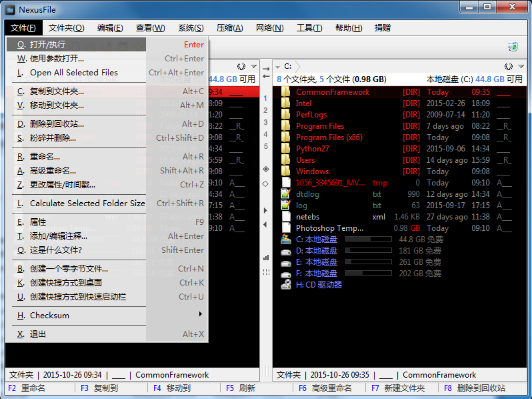Click the right-pointing arrow in the center strip
The image size is (532, 399).
pyautogui.click(x=265, y=211)
